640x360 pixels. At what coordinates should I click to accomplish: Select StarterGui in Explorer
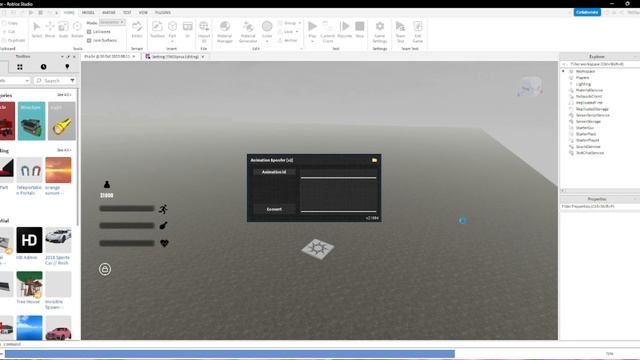click(584, 128)
